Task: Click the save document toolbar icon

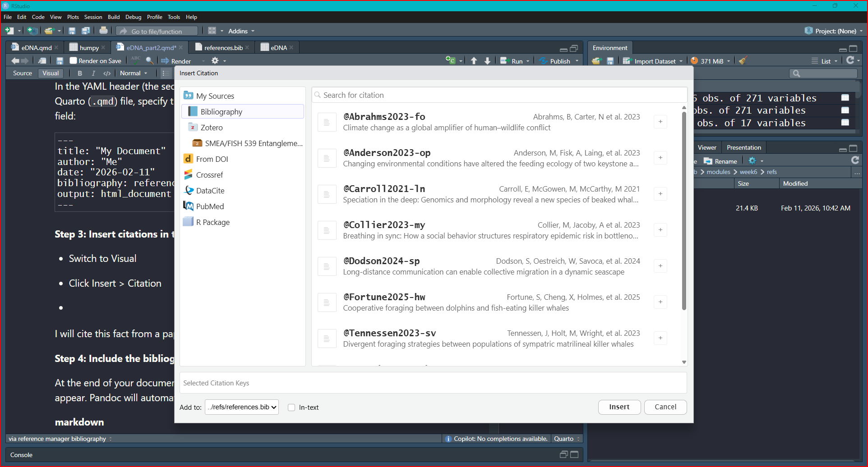Action: coord(60,61)
